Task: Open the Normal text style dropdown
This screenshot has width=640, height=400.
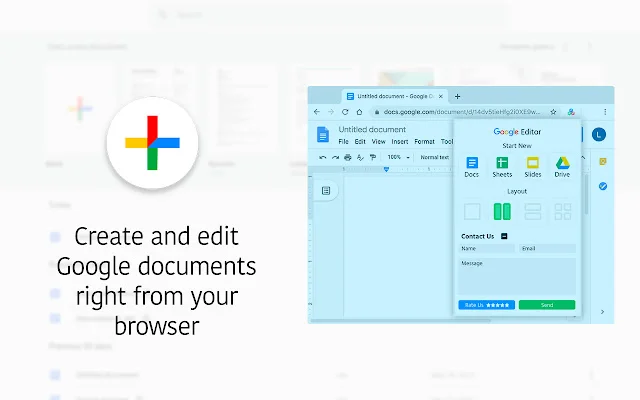Action: pyautogui.click(x=435, y=157)
